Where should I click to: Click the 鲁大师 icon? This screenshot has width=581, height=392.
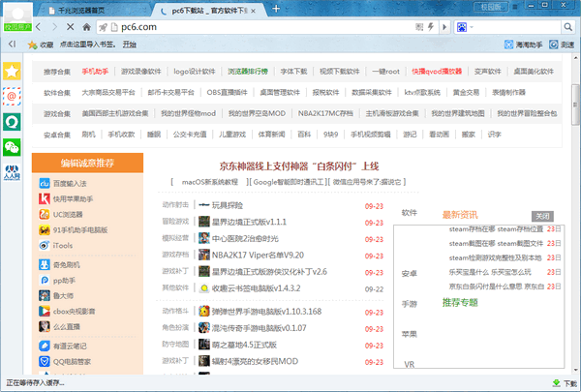45,295
